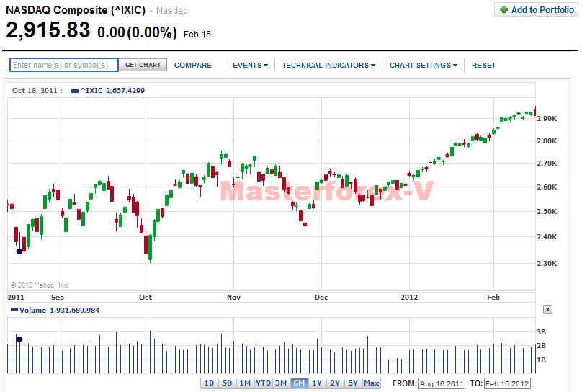Click the 2.90K price axis label
Screen dimensions: 582x392
tap(547, 119)
